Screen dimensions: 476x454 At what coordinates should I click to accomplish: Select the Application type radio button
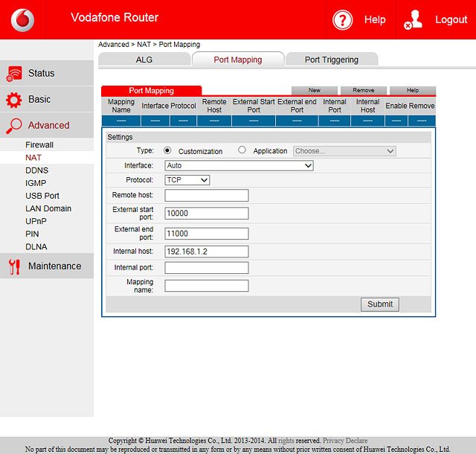click(242, 150)
